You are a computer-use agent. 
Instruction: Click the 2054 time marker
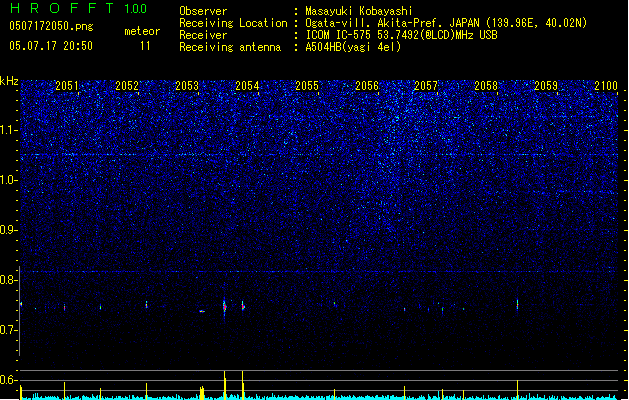pos(247,86)
